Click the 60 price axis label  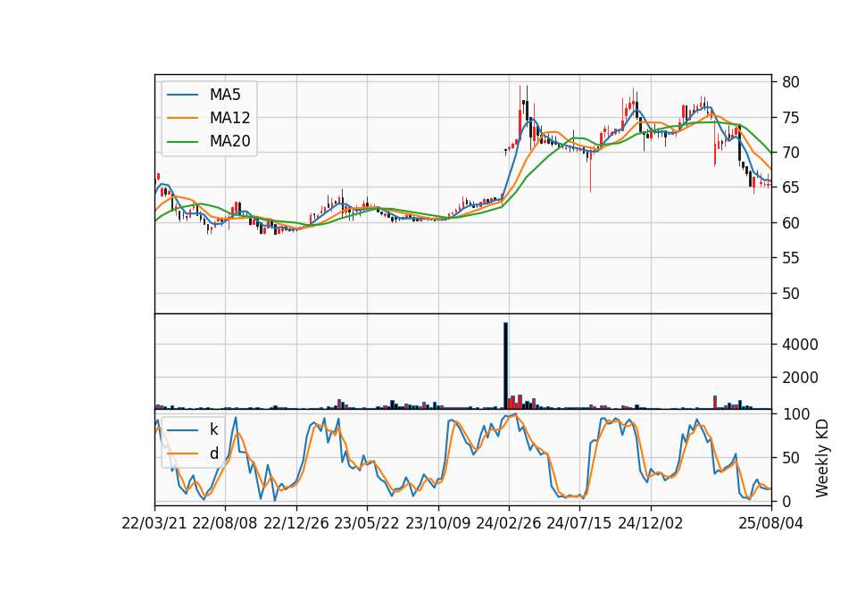(790, 223)
